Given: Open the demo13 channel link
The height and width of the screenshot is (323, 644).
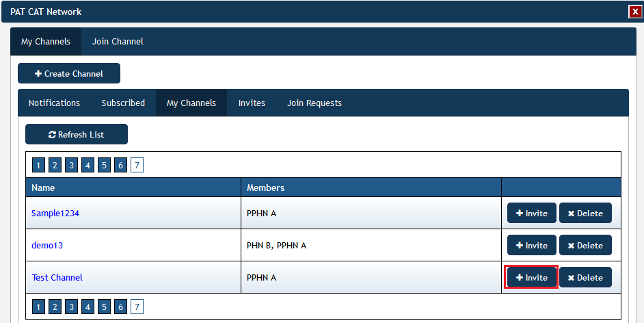Looking at the screenshot, I should point(47,246).
